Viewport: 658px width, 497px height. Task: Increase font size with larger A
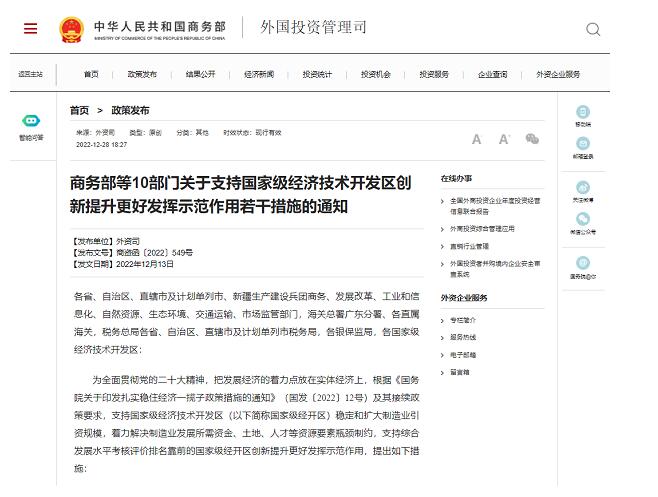504,139
